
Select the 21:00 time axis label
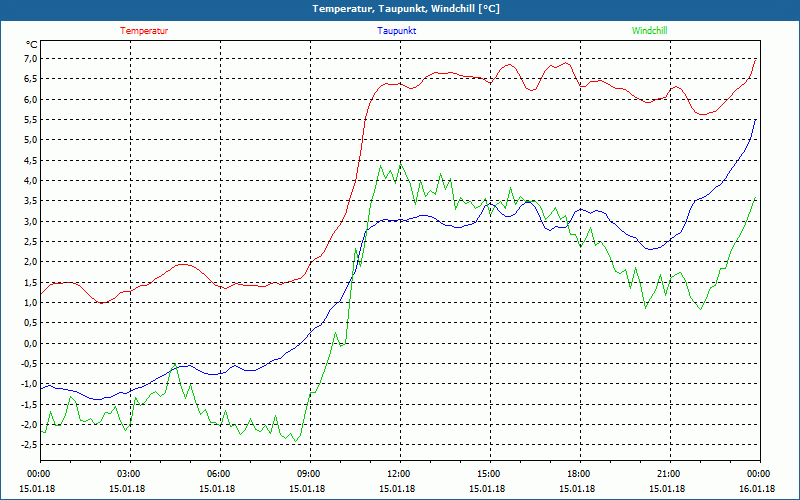tap(668, 474)
